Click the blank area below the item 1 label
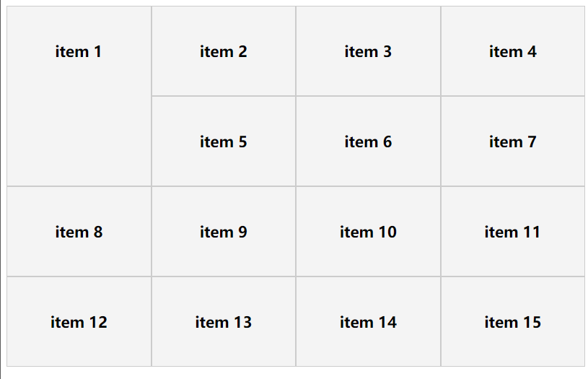The image size is (588, 379). click(79, 137)
